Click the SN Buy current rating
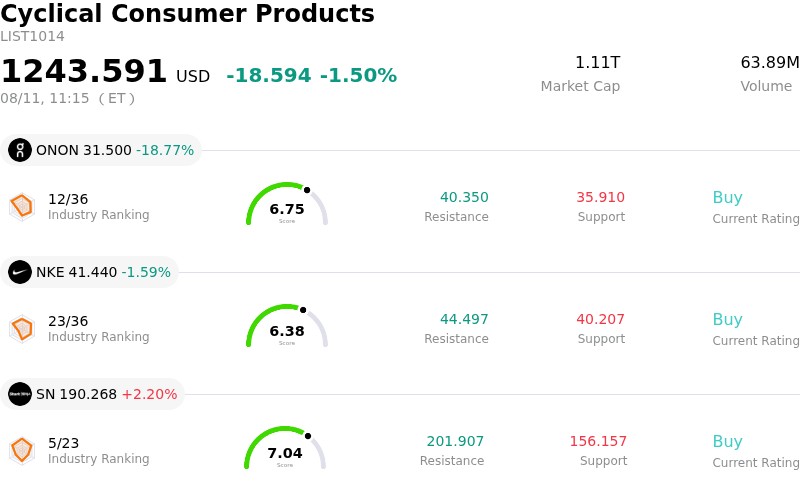This screenshot has height=488, width=800. (x=728, y=442)
